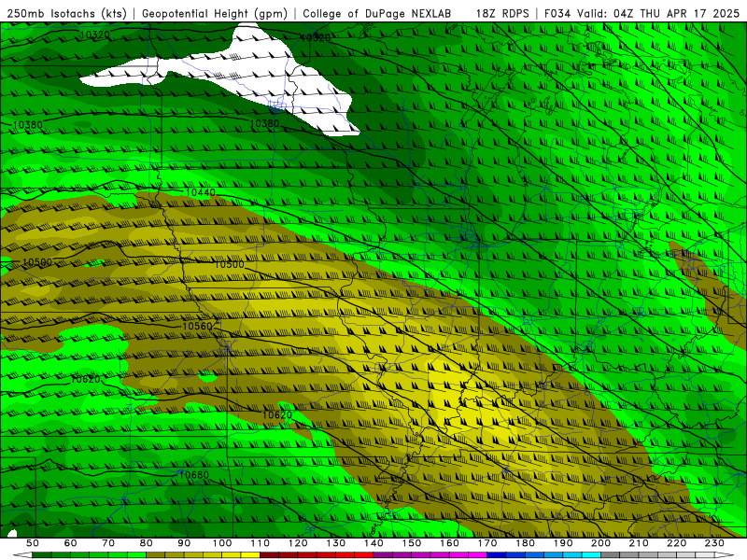
Task: Click the 130 value on the legend
Action: 336,543
